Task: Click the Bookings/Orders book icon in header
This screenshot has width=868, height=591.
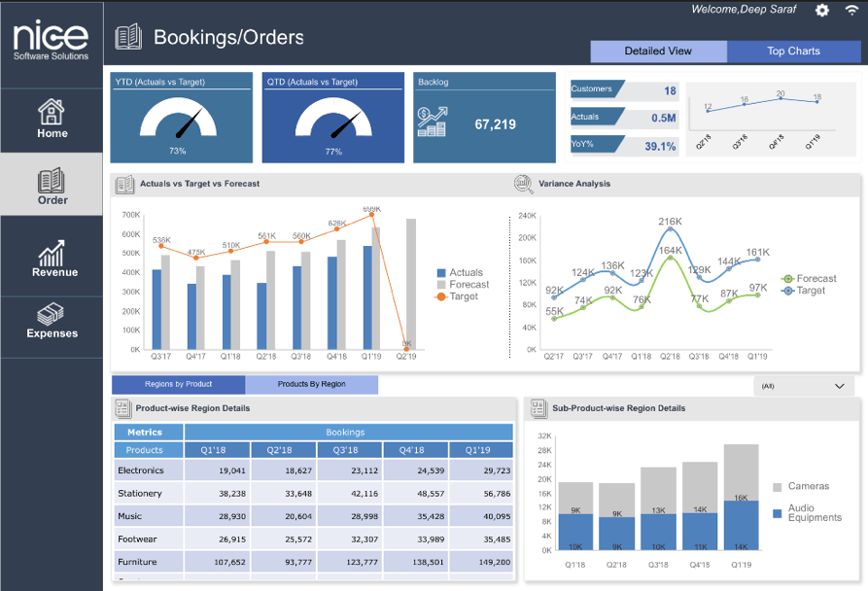Action: (128, 38)
